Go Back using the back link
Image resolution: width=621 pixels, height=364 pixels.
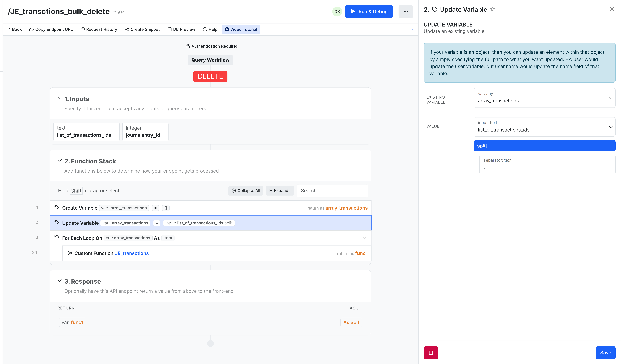15,29
